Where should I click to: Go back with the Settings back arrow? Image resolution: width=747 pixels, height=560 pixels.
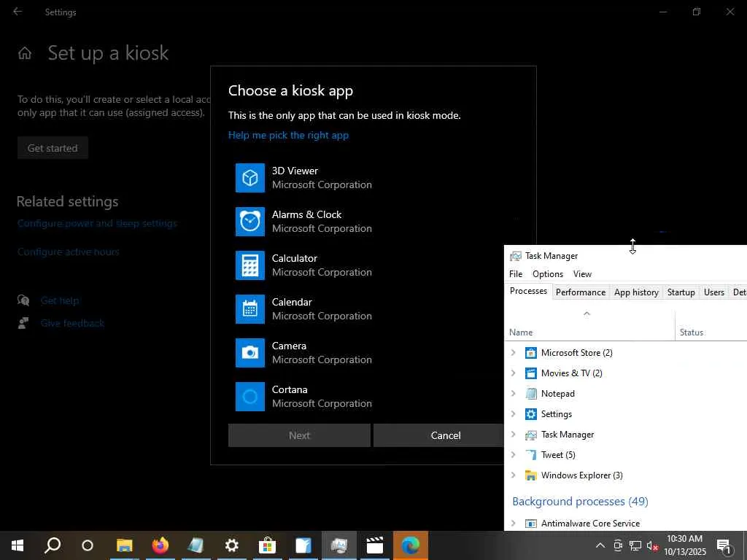pos(18,12)
